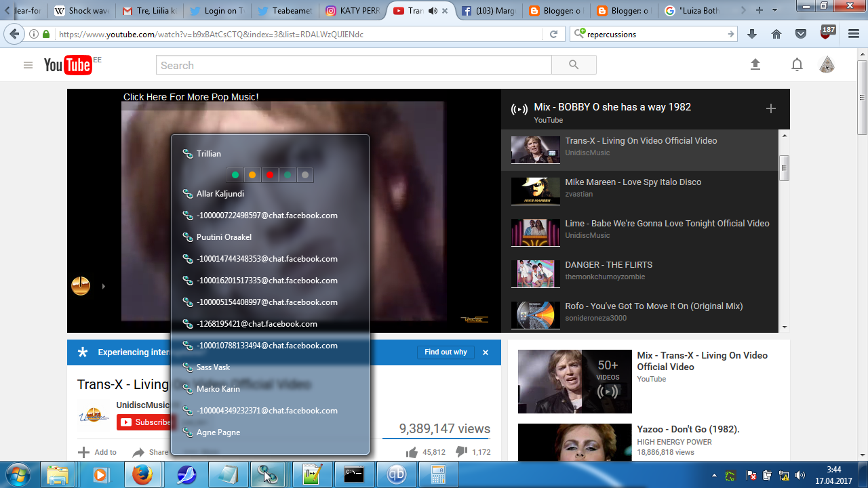This screenshot has width=868, height=488.
Task: Dismiss the 'Experiencing interruptions' banner
Action: [x=486, y=352]
